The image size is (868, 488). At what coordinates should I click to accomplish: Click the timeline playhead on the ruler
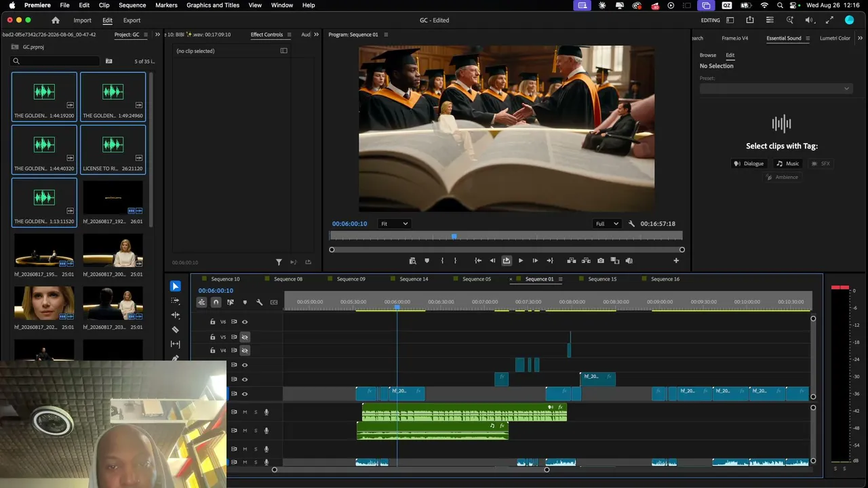[397, 307]
